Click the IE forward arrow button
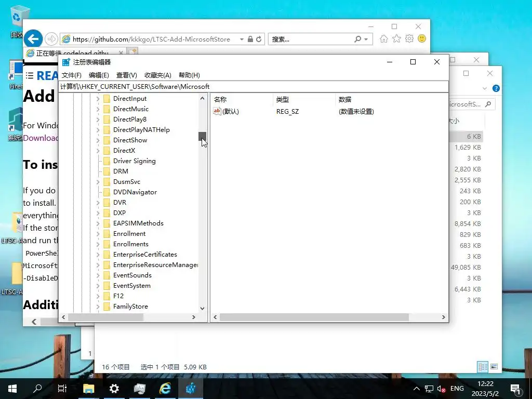 coord(51,39)
